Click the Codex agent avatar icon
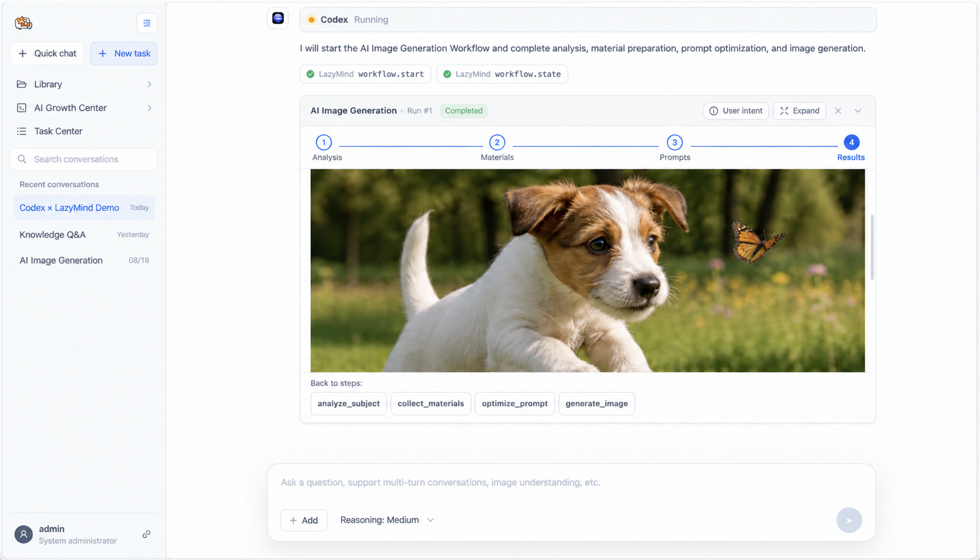 [x=278, y=18]
